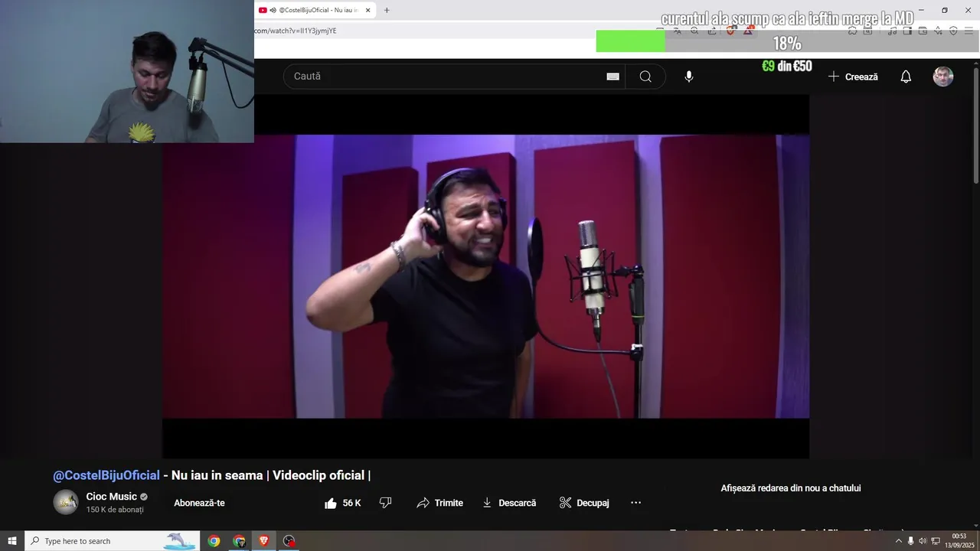
Task: Toggle the browser sidebar panel icon
Action: (x=907, y=31)
